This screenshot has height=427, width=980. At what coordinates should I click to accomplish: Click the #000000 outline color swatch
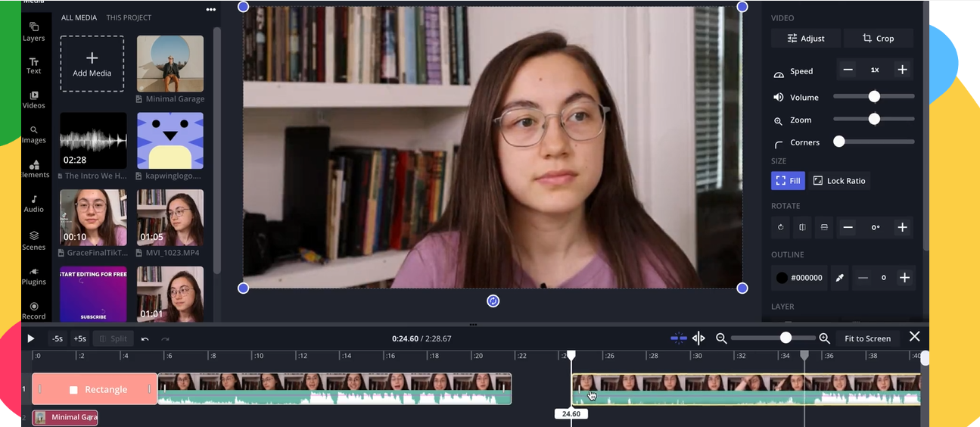pyautogui.click(x=798, y=278)
